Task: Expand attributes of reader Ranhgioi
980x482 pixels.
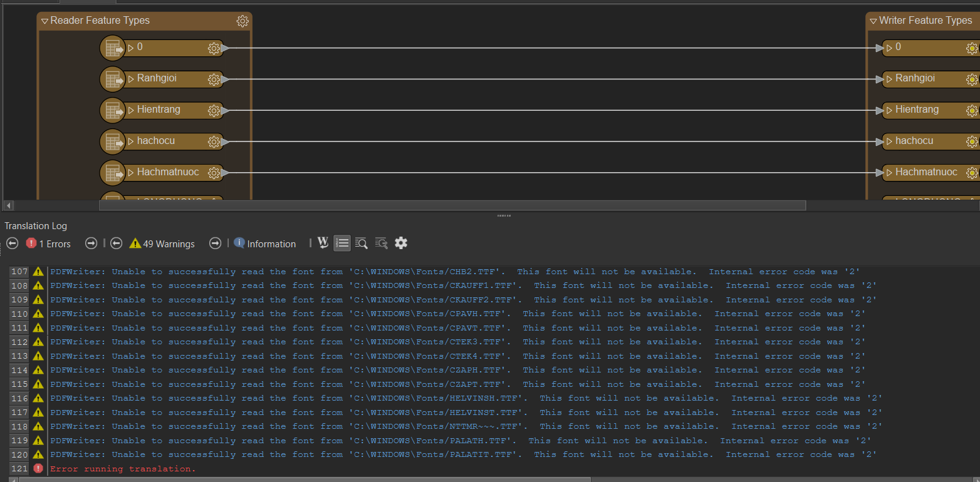Action: (131, 79)
